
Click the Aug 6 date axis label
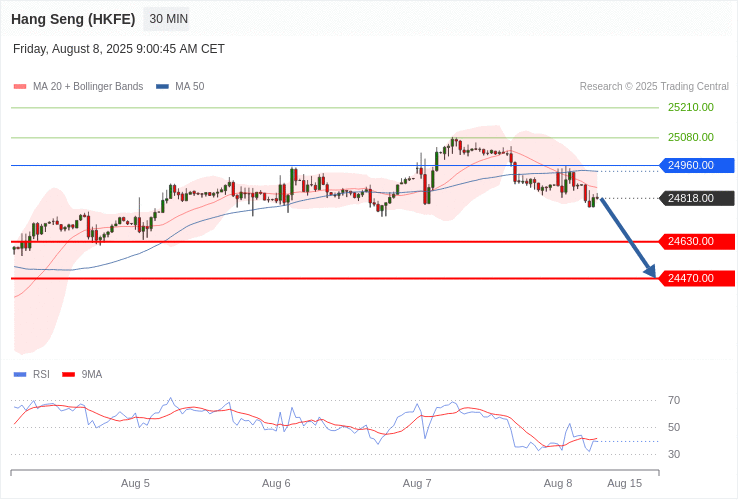pyautogui.click(x=276, y=484)
